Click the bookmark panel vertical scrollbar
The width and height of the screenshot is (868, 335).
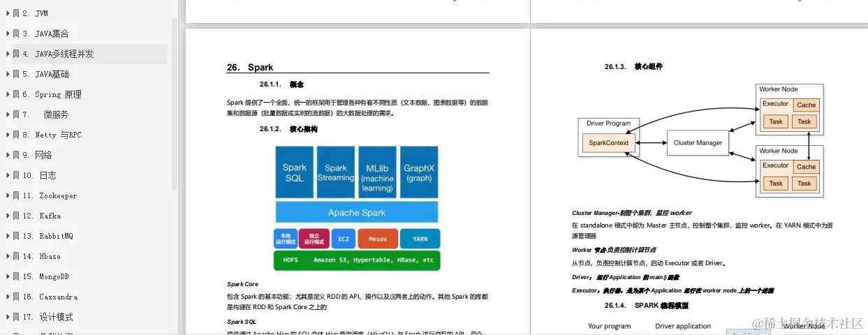175,105
